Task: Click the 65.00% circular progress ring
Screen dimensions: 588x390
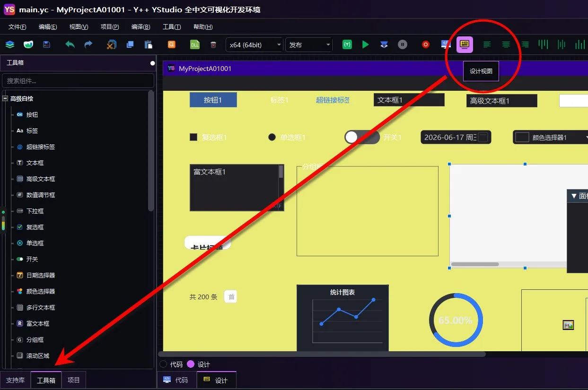Action: [456, 320]
